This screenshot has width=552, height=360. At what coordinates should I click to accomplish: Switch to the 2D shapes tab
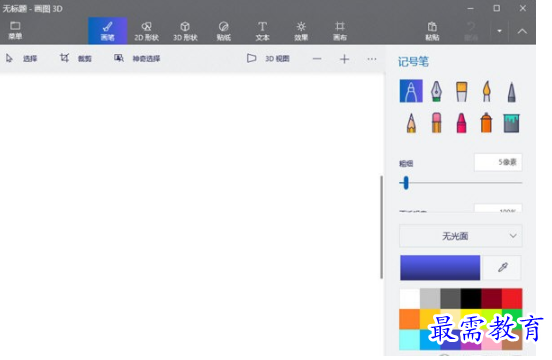tap(146, 31)
